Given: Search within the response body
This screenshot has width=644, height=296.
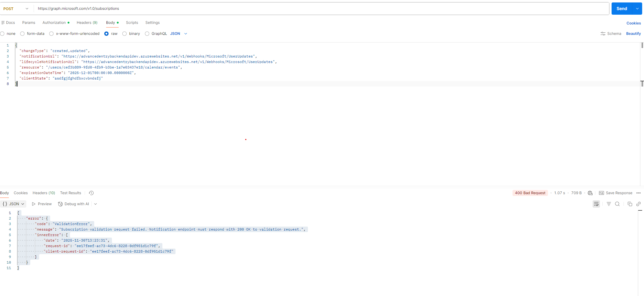Looking at the screenshot, I should point(618,204).
